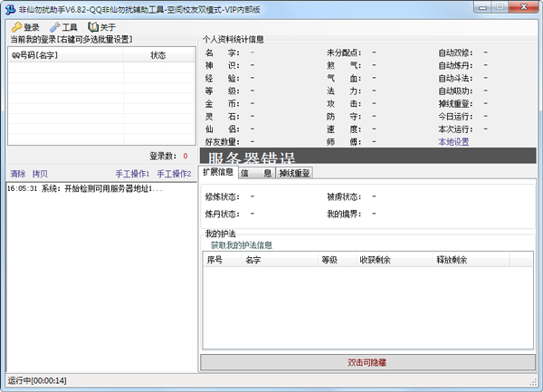Click the 清除 link
This screenshot has height=392, width=543.
(18, 174)
